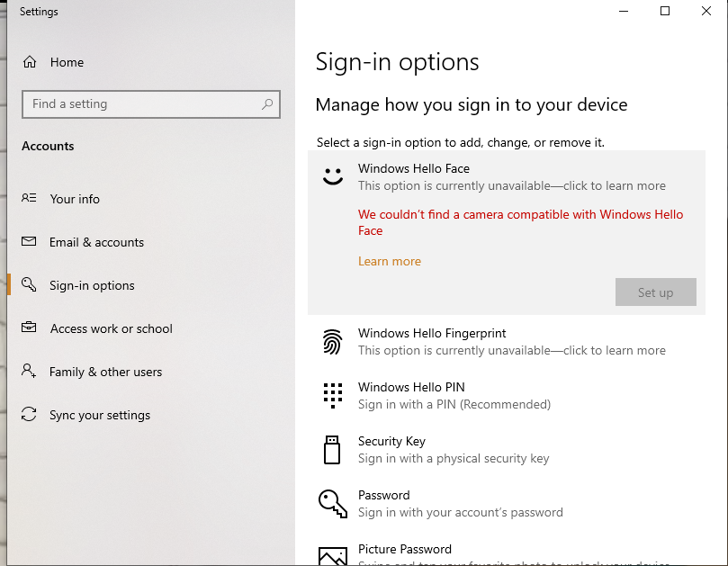The width and height of the screenshot is (728, 566).
Task: Click the Windows Hello PIN keypad icon
Action: click(333, 396)
